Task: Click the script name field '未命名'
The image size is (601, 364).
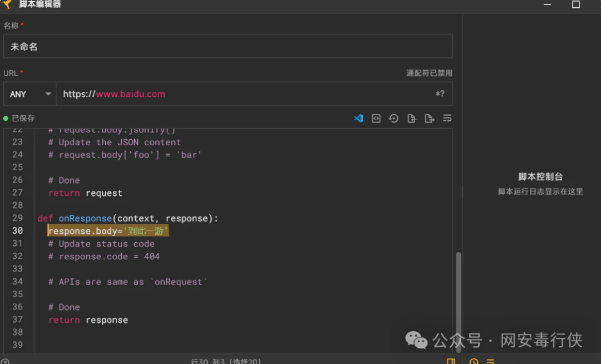Action: (x=228, y=46)
